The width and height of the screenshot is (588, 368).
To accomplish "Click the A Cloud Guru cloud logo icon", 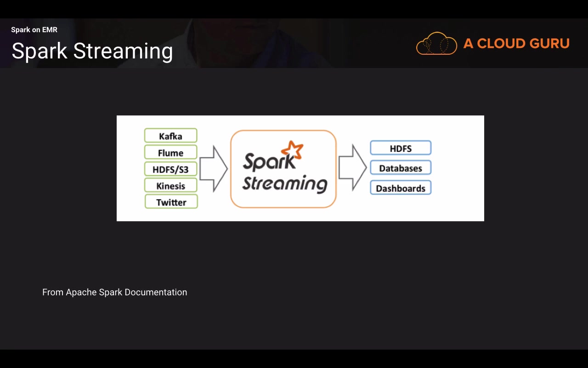I will 436,43.
